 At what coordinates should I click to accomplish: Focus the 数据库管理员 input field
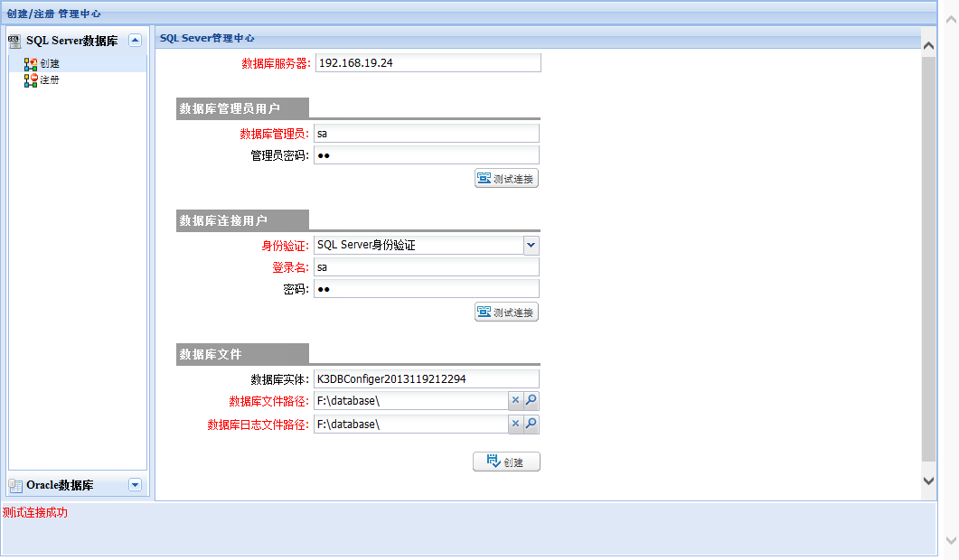click(x=427, y=134)
